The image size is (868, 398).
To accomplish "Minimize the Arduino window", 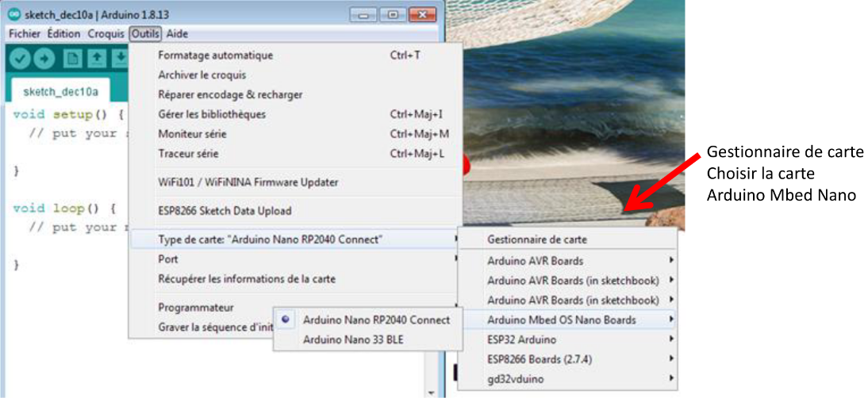I will (x=363, y=15).
